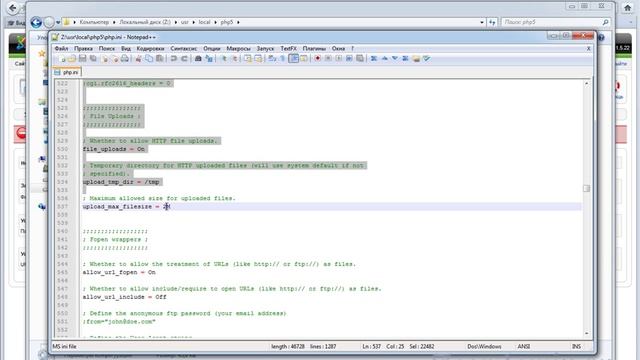Click browser back arrow in background
This screenshot has width=640, height=360.
click(x=13, y=8)
